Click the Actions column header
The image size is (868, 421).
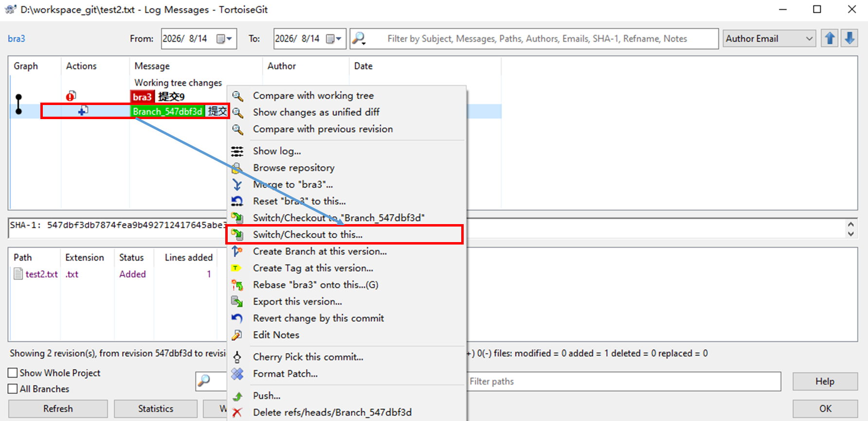point(95,66)
